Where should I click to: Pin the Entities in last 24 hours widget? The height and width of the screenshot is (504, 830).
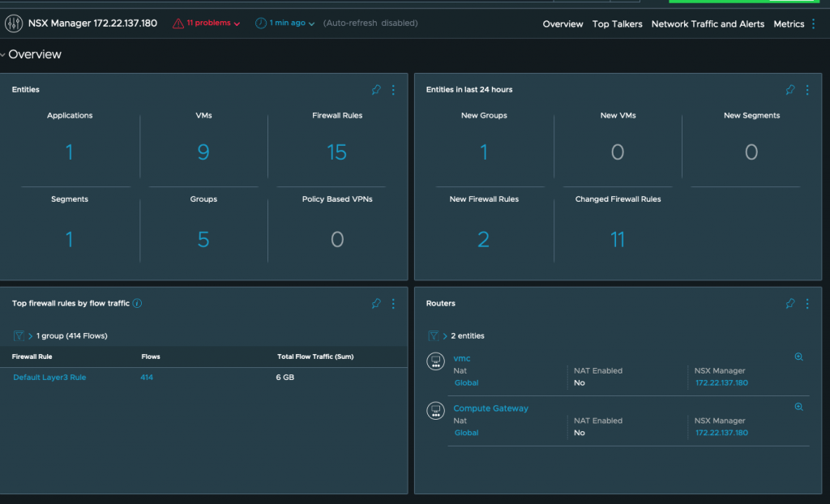[790, 90]
